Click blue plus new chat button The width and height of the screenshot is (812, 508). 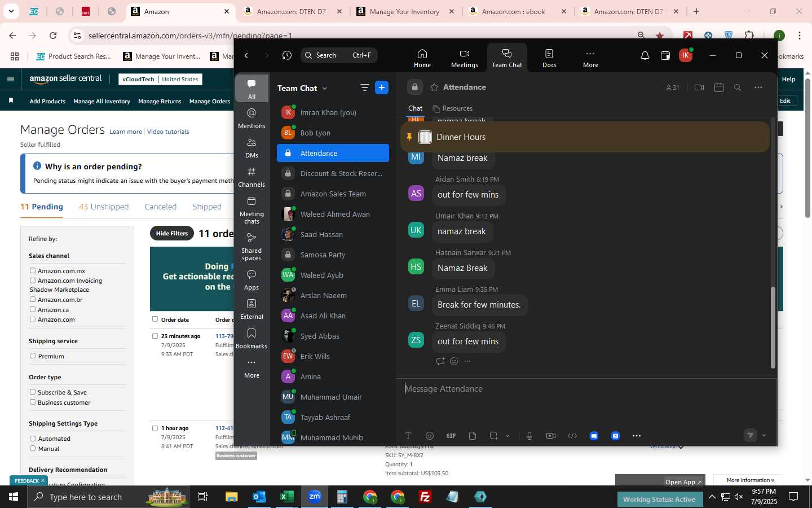tap(382, 87)
